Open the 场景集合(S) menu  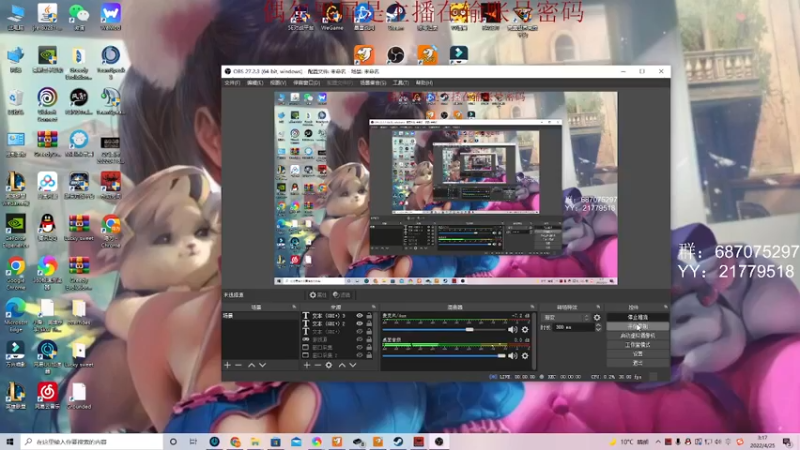pyautogui.click(x=373, y=83)
